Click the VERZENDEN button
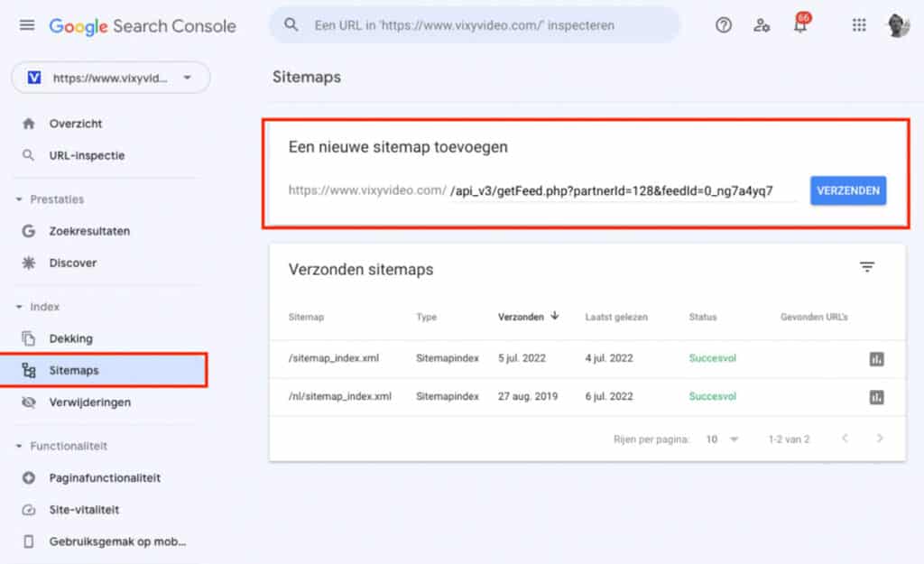The image size is (924, 564). pos(848,190)
